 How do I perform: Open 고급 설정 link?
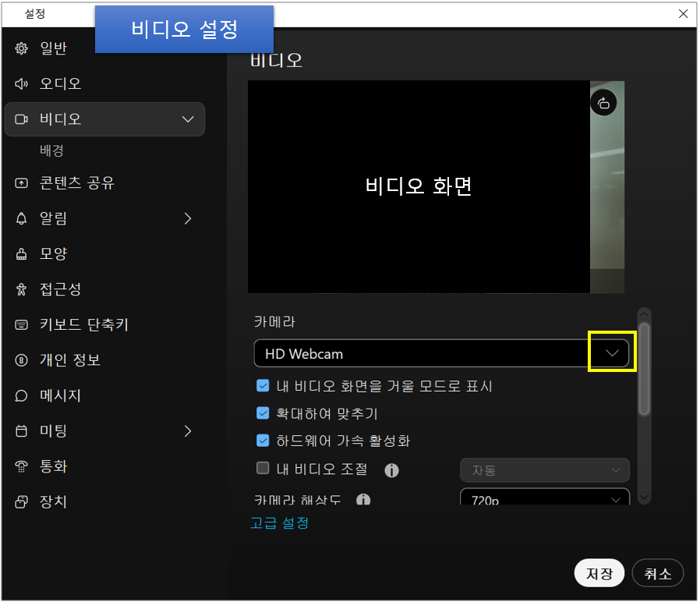pyautogui.click(x=279, y=524)
